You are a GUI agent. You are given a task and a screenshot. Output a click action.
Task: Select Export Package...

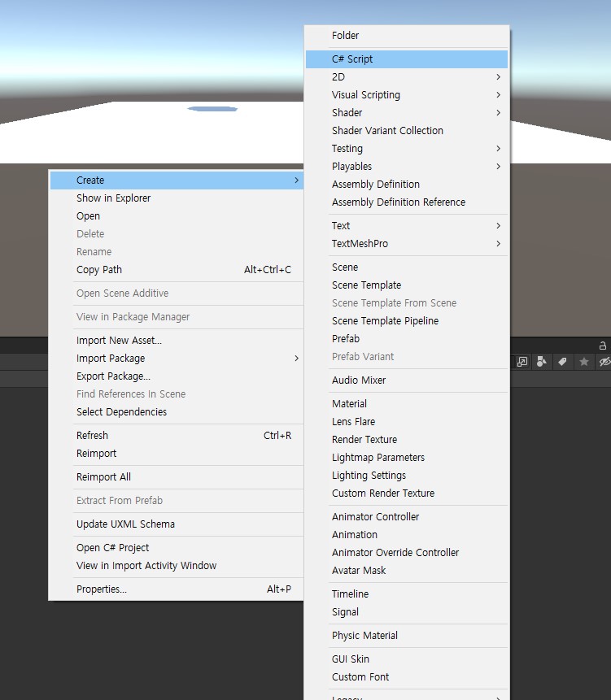pyautogui.click(x=177, y=376)
